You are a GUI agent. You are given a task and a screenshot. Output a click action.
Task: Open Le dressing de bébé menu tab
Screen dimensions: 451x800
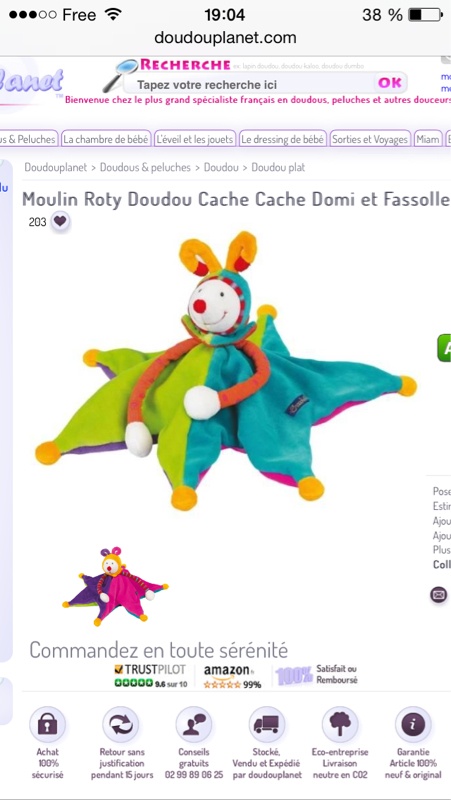[283, 139]
